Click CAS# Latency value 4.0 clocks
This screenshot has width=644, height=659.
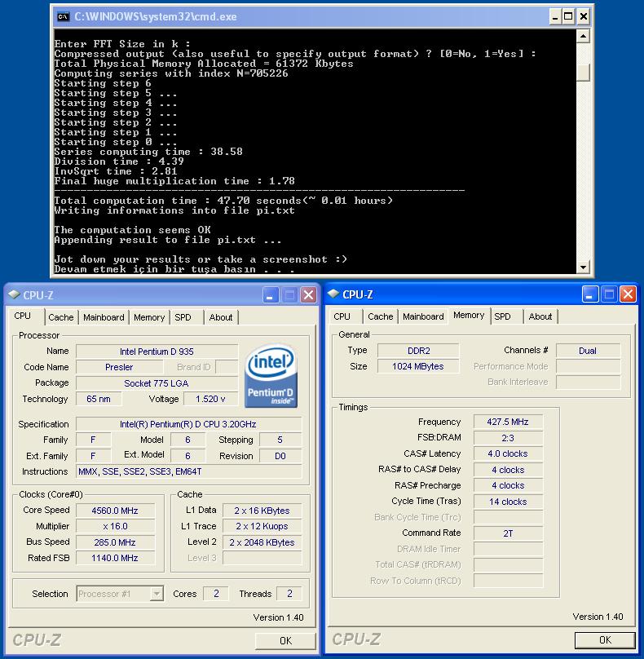508,454
